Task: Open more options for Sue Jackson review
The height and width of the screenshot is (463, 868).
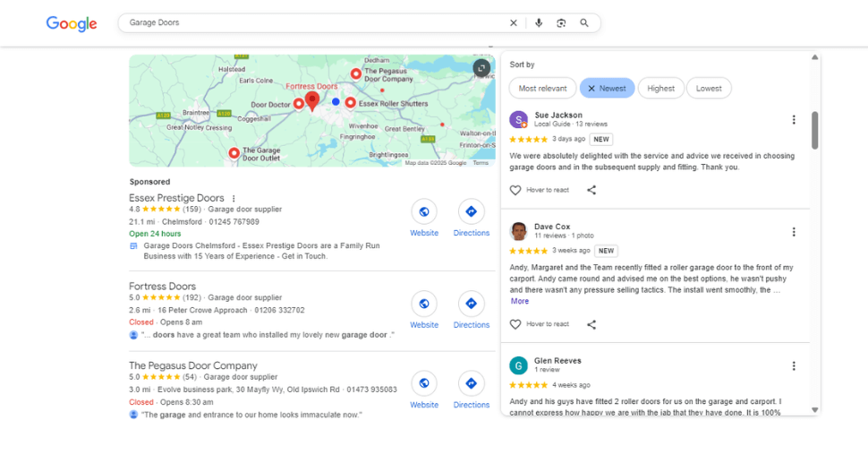Action: point(793,120)
